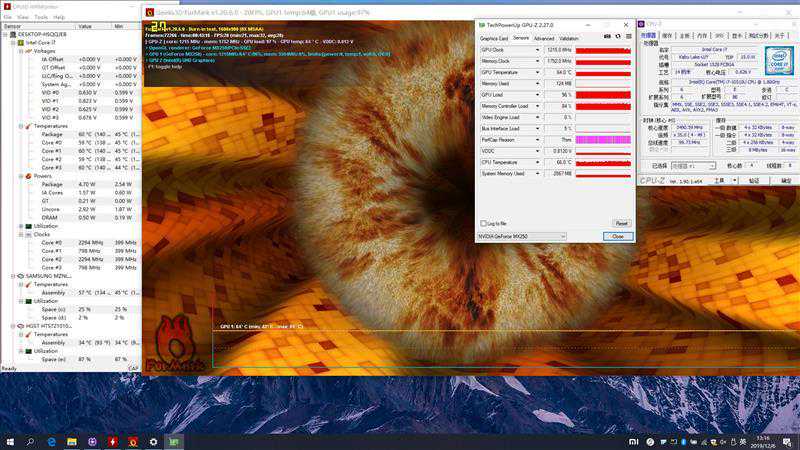Click GPU-Z screenshot camera icon

click(x=606, y=38)
